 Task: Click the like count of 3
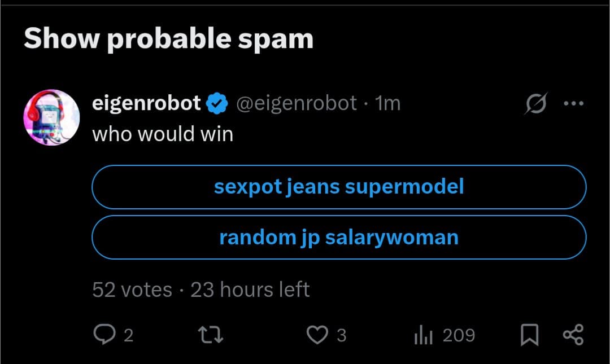pos(341,336)
